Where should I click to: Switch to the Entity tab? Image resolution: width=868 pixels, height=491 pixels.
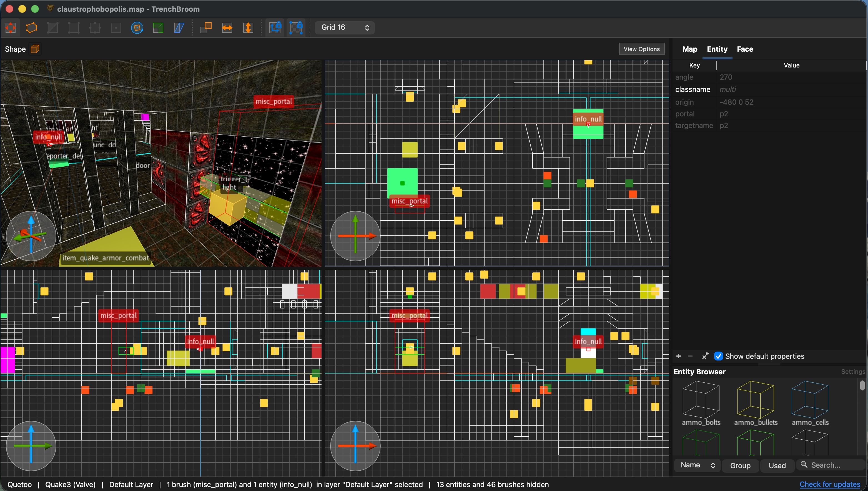pyautogui.click(x=717, y=49)
